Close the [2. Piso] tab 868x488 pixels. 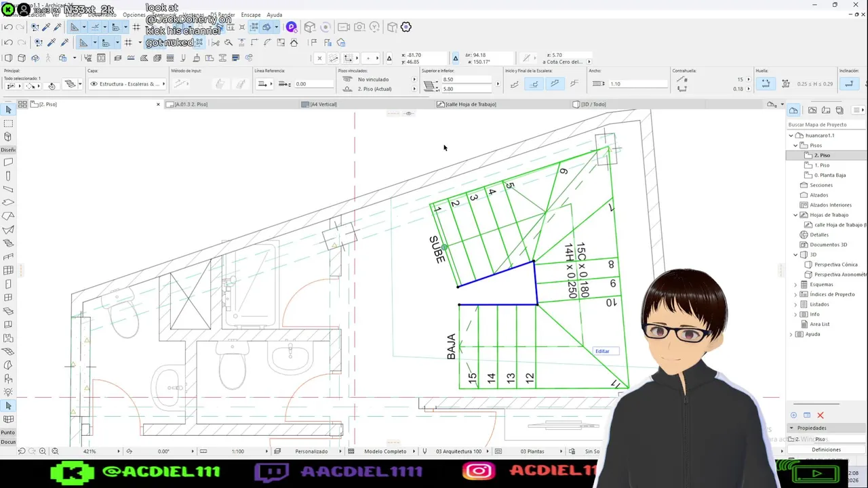click(x=158, y=104)
